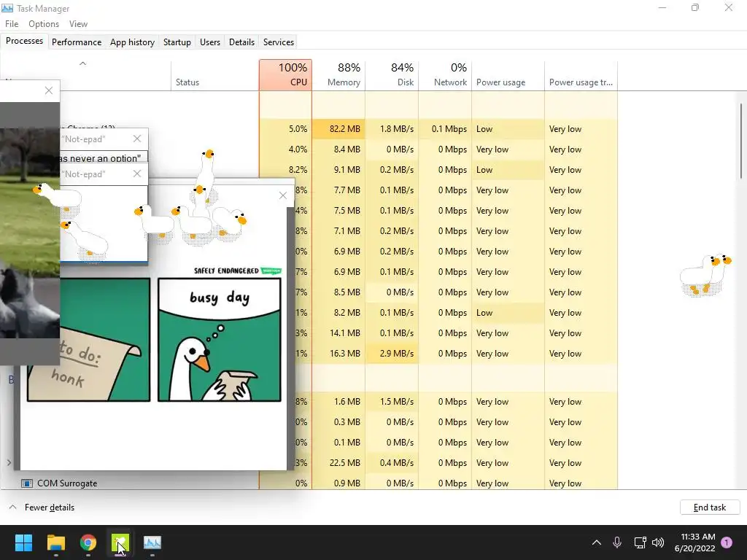747x560 pixels.
Task: Sort processes by Memory column
Action: (x=338, y=75)
